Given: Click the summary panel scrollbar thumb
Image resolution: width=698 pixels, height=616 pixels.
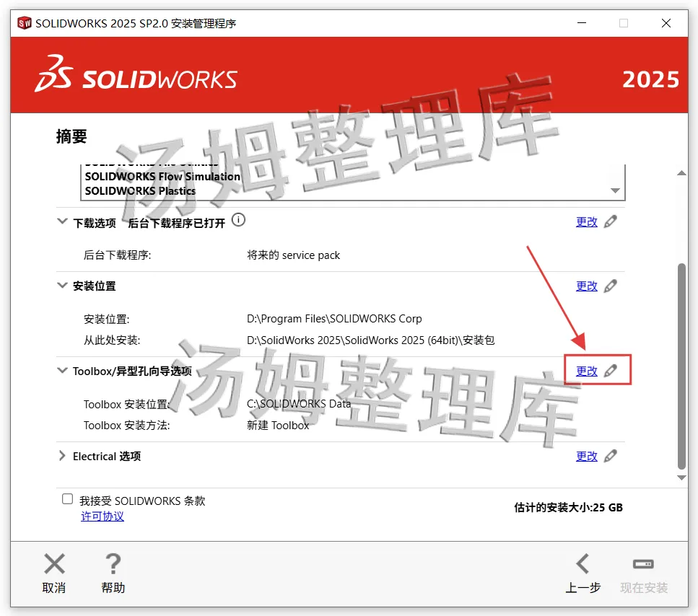Looking at the screenshot, I should pyautogui.click(x=681, y=366).
